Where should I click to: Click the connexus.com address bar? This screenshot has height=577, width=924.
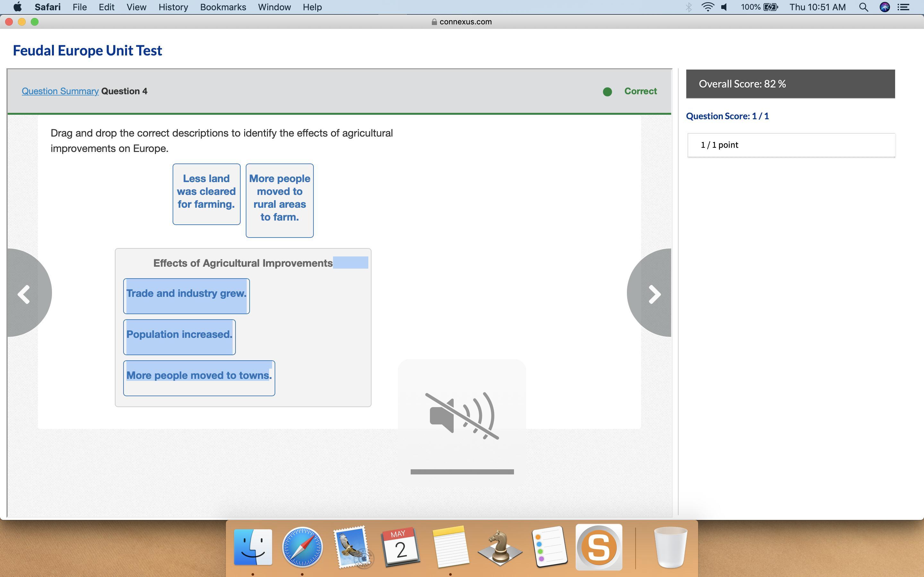pos(462,22)
